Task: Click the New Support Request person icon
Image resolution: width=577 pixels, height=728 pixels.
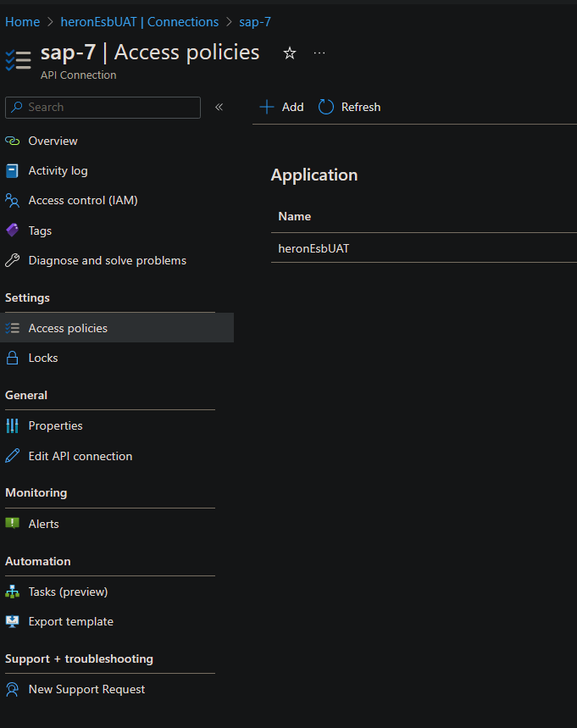Action: click(13, 690)
